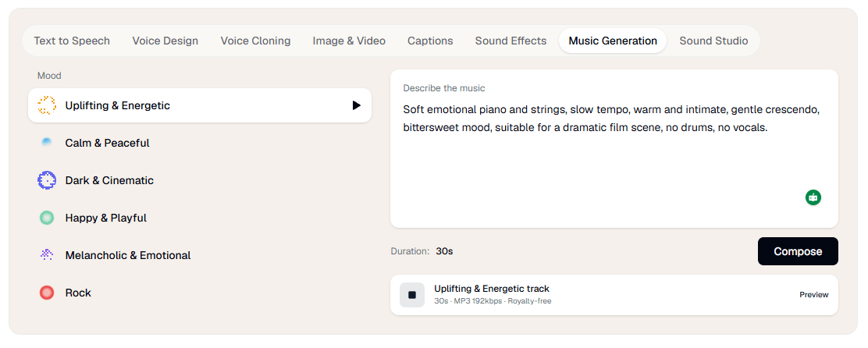The width and height of the screenshot is (868, 348).
Task: Go to the Voice Cloning tab
Action: (255, 41)
